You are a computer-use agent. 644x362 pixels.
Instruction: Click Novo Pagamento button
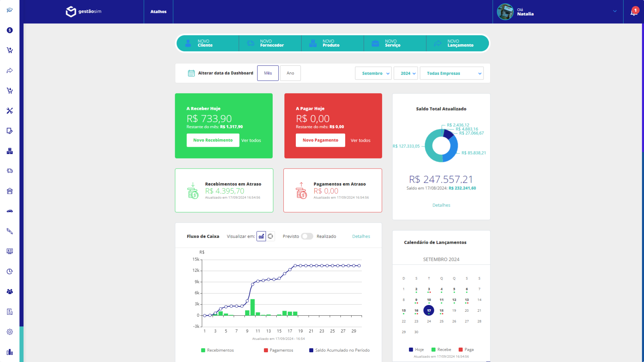320,140
